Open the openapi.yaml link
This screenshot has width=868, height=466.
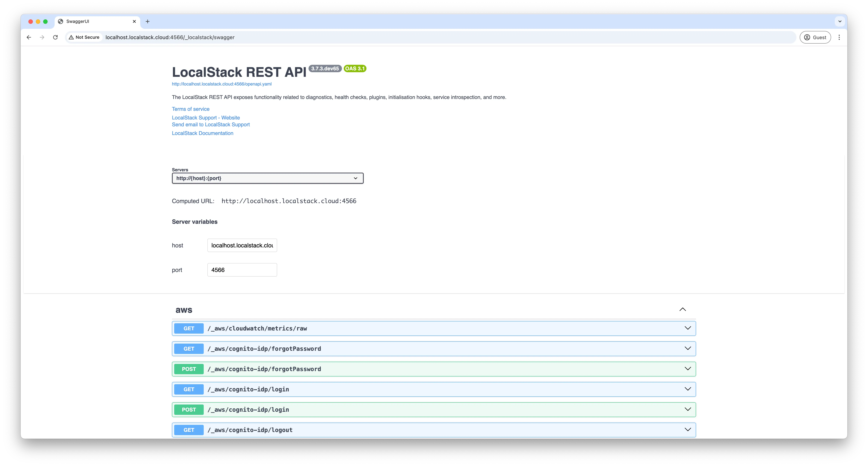(x=221, y=84)
